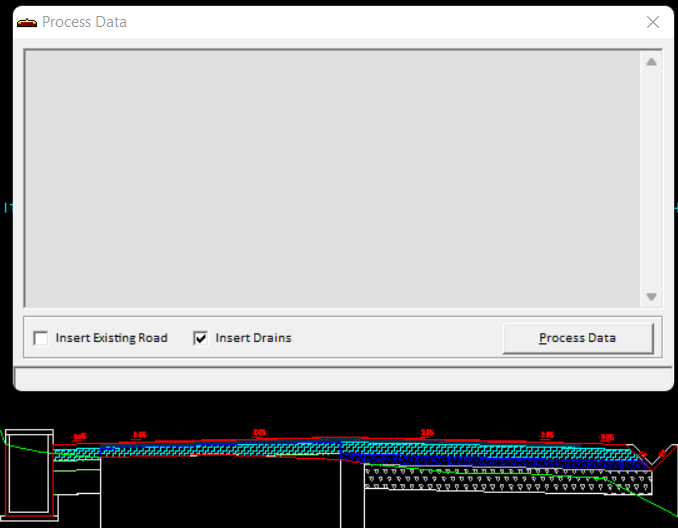Click the scroll up arrow in output panel
This screenshot has width=678, height=528.
pyautogui.click(x=651, y=62)
